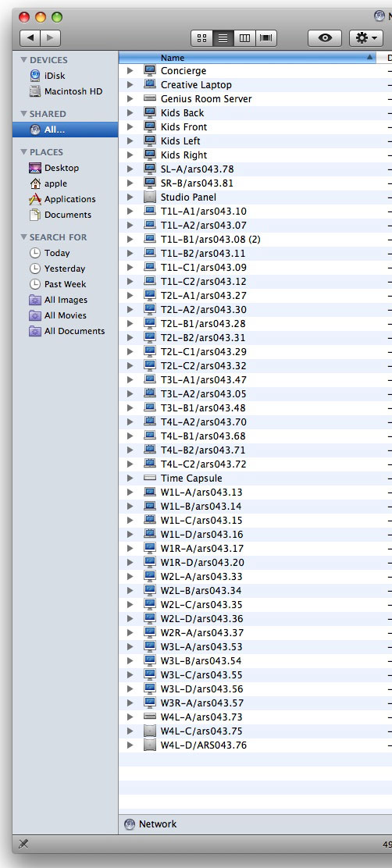Expand the Genius Room Server row
Viewport: 392px width, 868px height.
click(x=130, y=98)
